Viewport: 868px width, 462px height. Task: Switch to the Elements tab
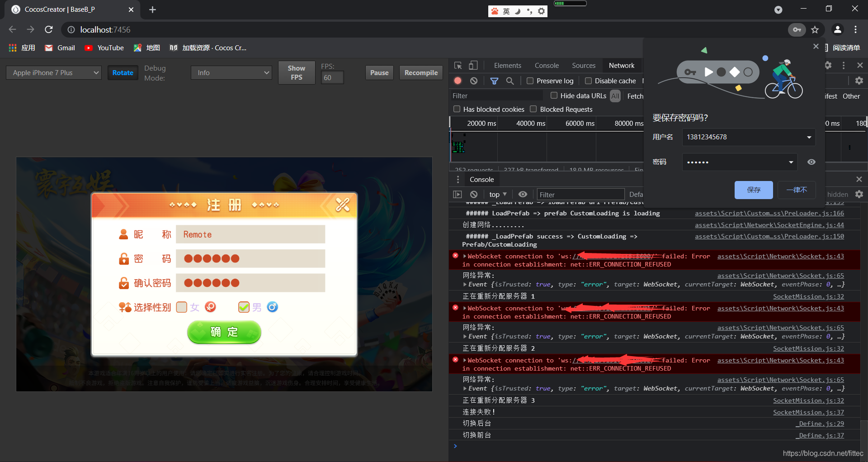point(507,66)
